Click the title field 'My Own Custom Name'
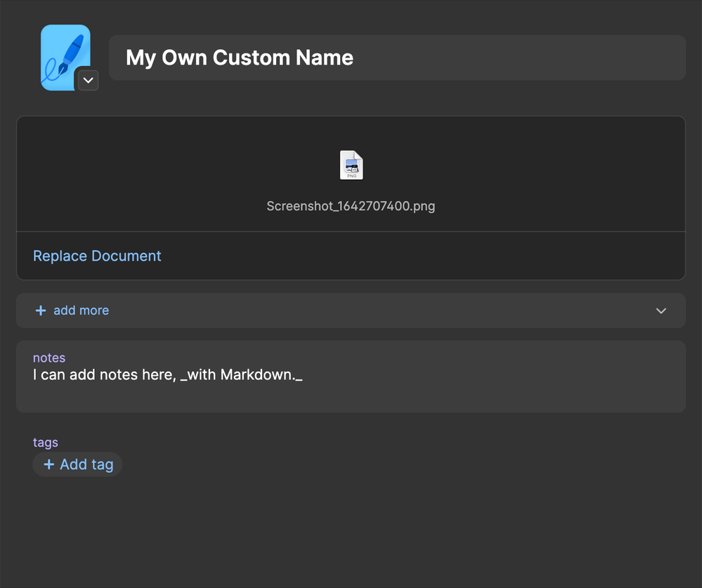702x588 pixels. [x=397, y=58]
